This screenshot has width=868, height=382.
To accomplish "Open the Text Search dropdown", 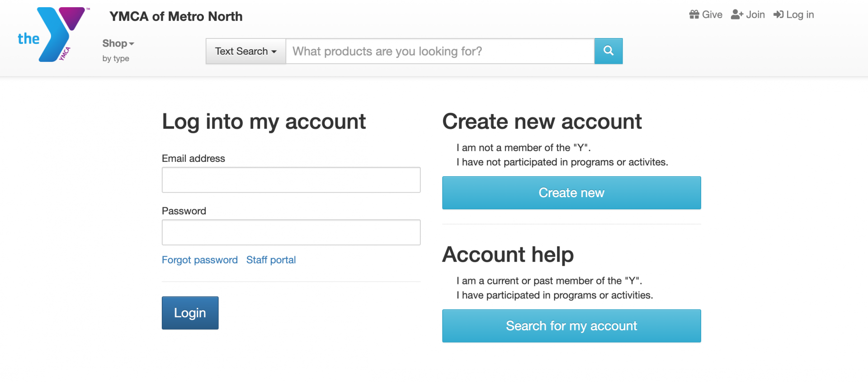I will (x=245, y=51).
